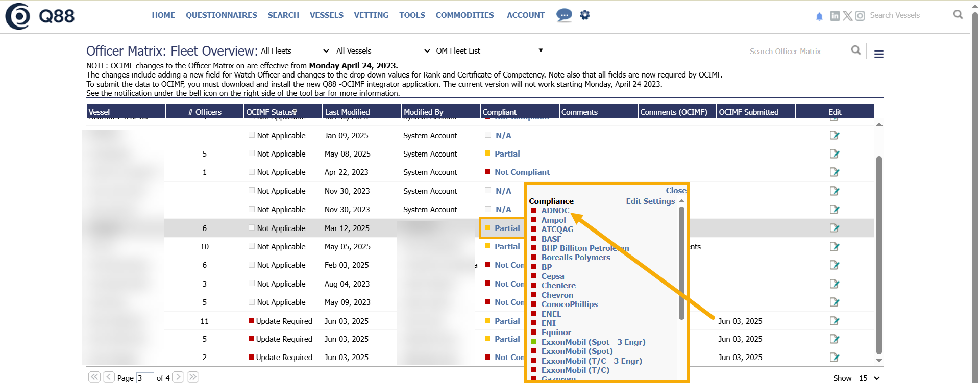Open the Instagram social icon
The image size is (980, 383).
[860, 16]
